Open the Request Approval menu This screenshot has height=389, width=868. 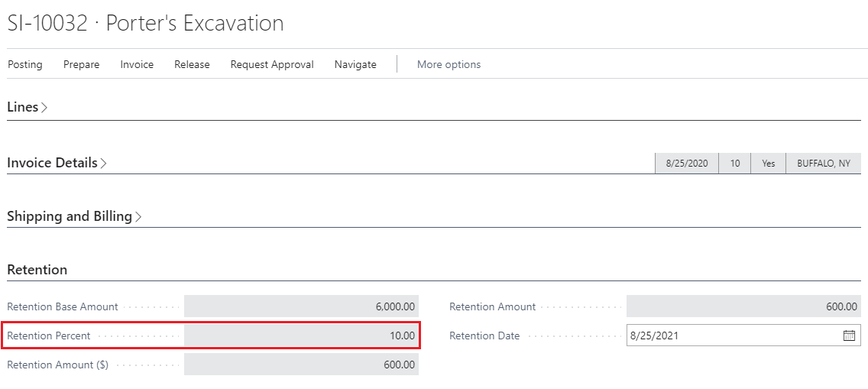point(272,64)
